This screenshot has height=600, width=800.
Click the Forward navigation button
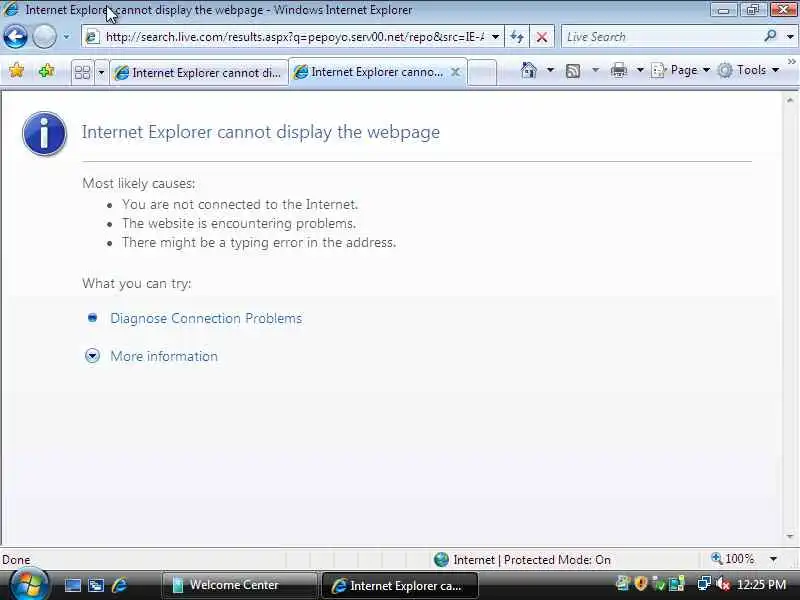pyautogui.click(x=44, y=37)
